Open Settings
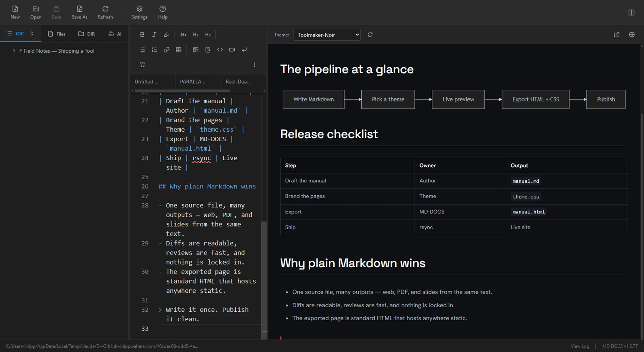Image resolution: width=644 pixels, height=352 pixels. (139, 12)
